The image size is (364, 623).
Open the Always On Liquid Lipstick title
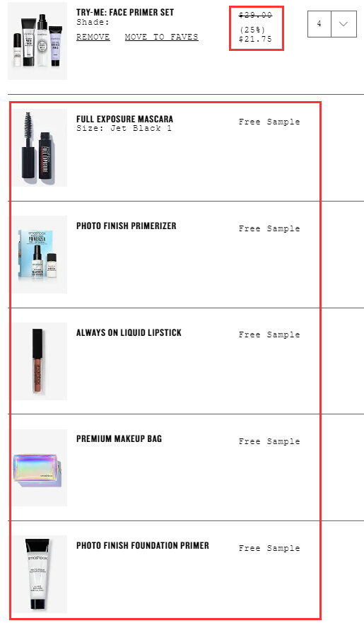click(129, 332)
